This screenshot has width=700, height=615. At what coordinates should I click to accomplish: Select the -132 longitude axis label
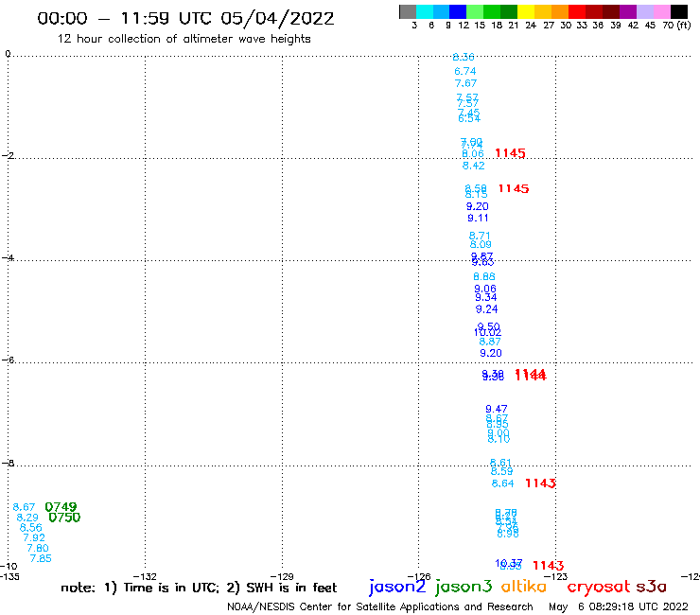tap(145, 576)
